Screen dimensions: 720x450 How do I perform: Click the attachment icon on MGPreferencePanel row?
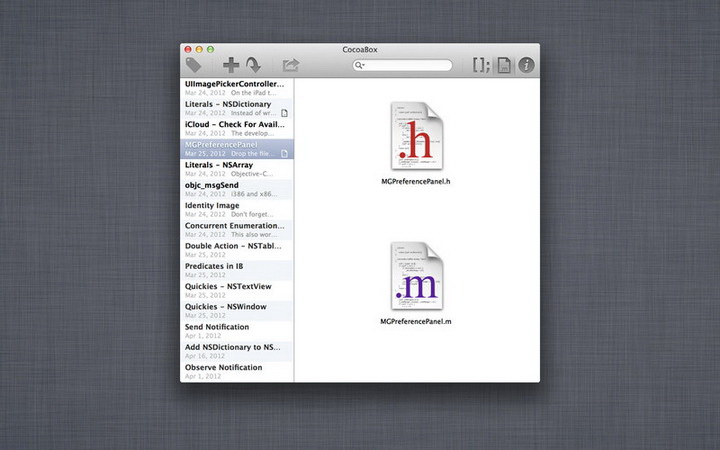284,153
